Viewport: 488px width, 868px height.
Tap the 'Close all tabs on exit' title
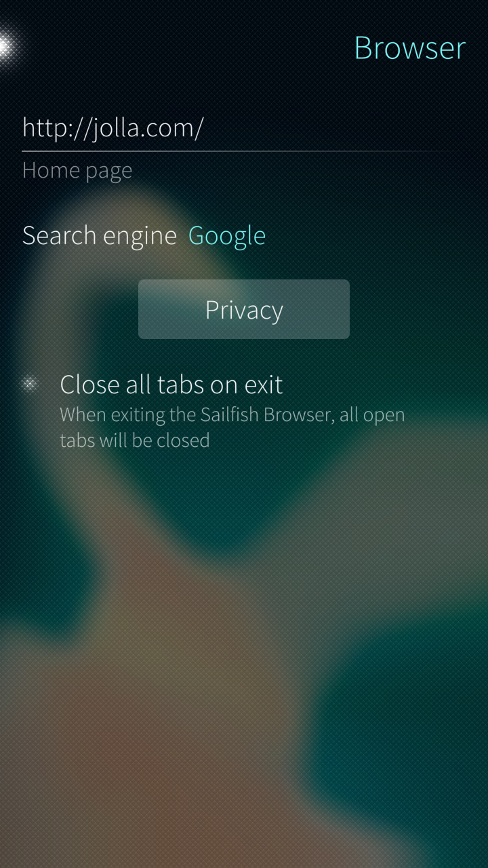click(171, 384)
